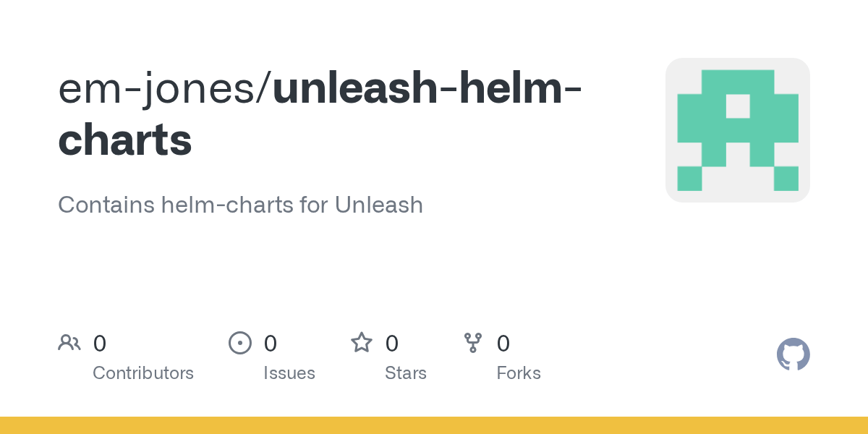Click the Stars star icon
The height and width of the screenshot is (434, 868).
(x=362, y=342)
